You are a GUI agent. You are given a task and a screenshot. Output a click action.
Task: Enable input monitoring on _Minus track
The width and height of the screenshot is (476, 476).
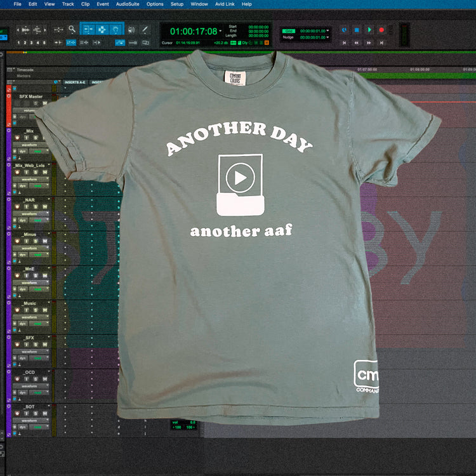pyautogui.click(x=27, y=241)
